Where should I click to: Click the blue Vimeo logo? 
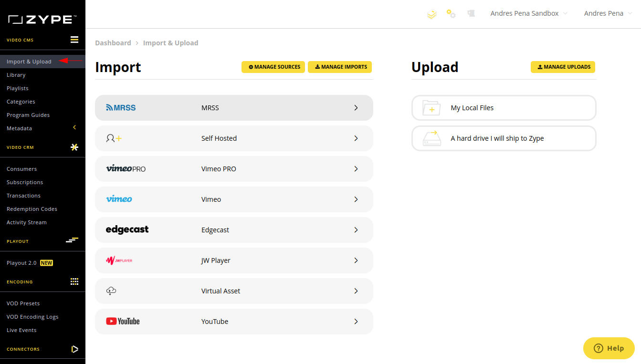click(119, 199)
